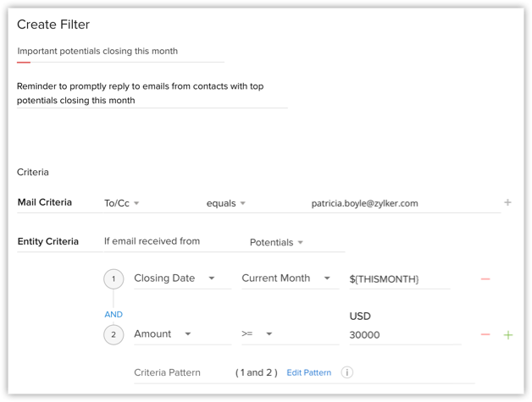Open the To/Cc field dropdown
Image resolution: width=532 pixels, height=402 pixels.
[122, 203]
